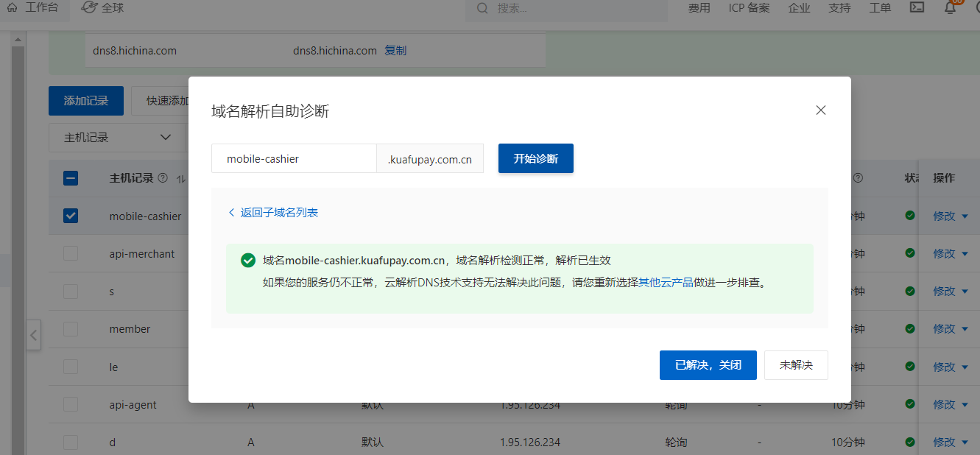Click the green status icon in api-merchant row
This screenshot has height=455, width=980.
(910, 253)
